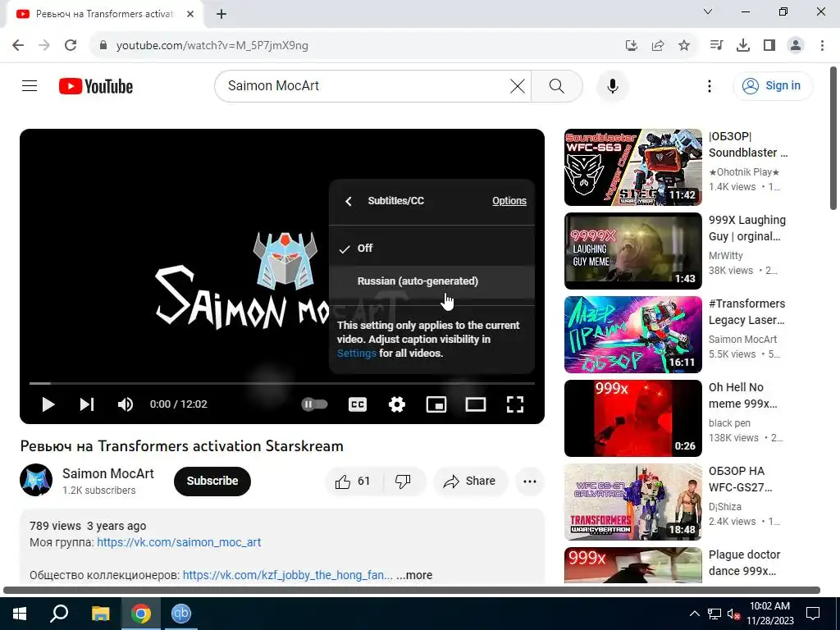Screen dimensions: 840x630
Task: Like the video with thumbs up
Action: (354, 481)
